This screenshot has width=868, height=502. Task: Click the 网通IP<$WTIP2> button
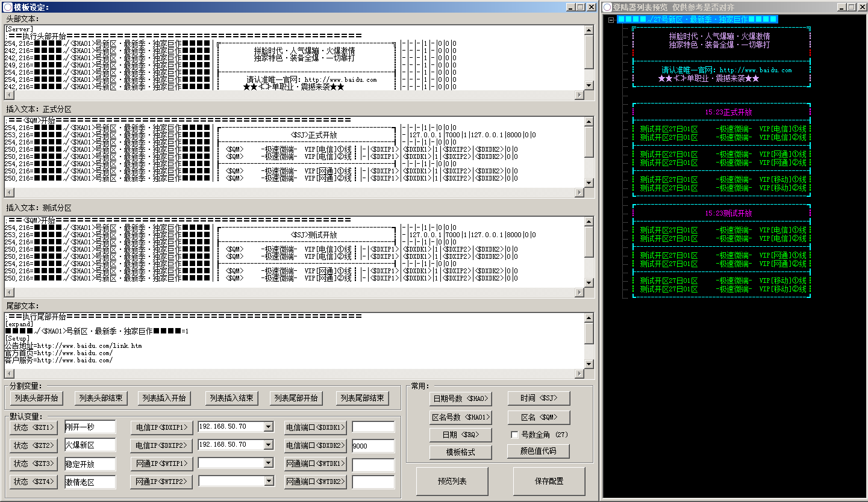point(161,482)
